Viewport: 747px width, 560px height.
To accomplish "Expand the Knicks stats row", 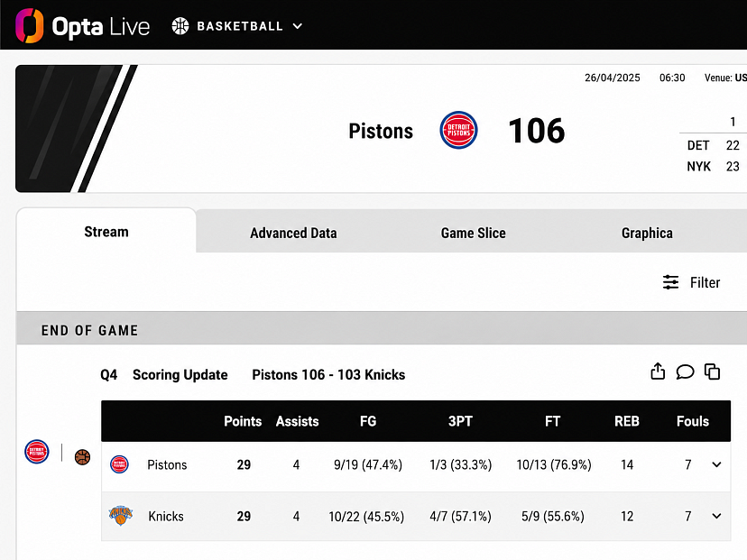I will pos(716,516).
